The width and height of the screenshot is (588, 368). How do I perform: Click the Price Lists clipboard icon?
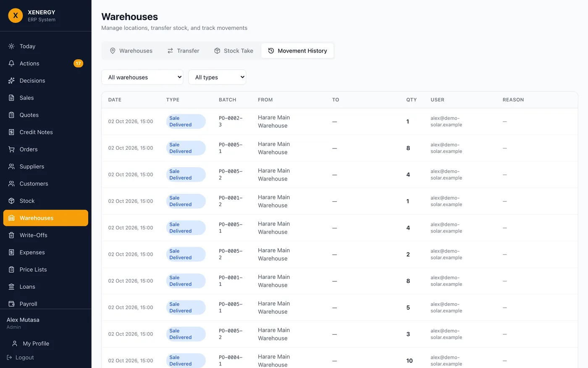coord(11,270)
